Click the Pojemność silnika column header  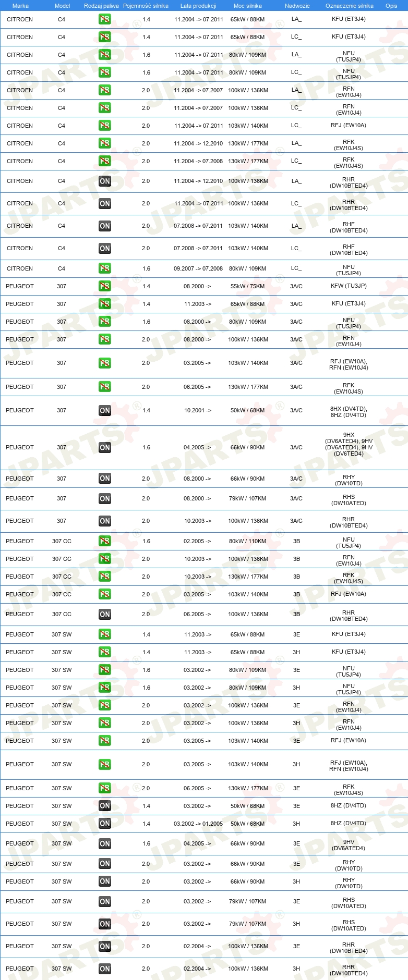tap(146, 6)
